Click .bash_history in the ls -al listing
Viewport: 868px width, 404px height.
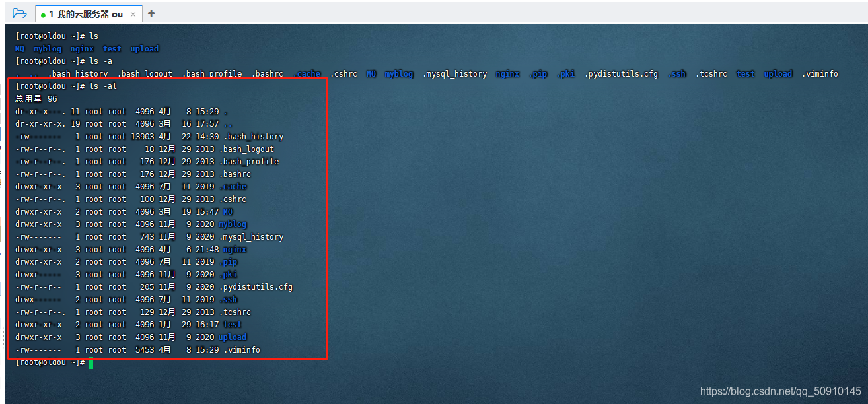click(x=254, y=137)
